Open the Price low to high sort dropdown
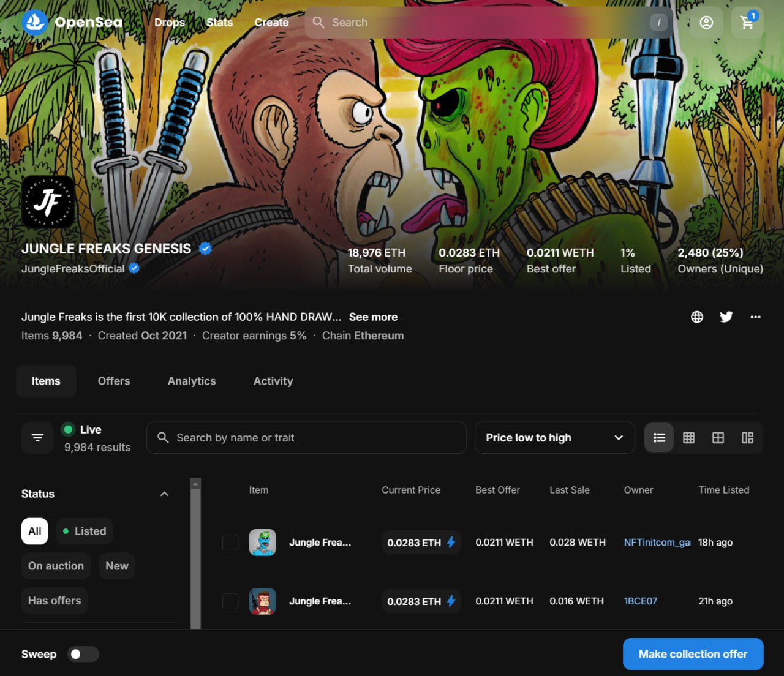Viewport: 784px width, 676px height. [x=555, y=438]
